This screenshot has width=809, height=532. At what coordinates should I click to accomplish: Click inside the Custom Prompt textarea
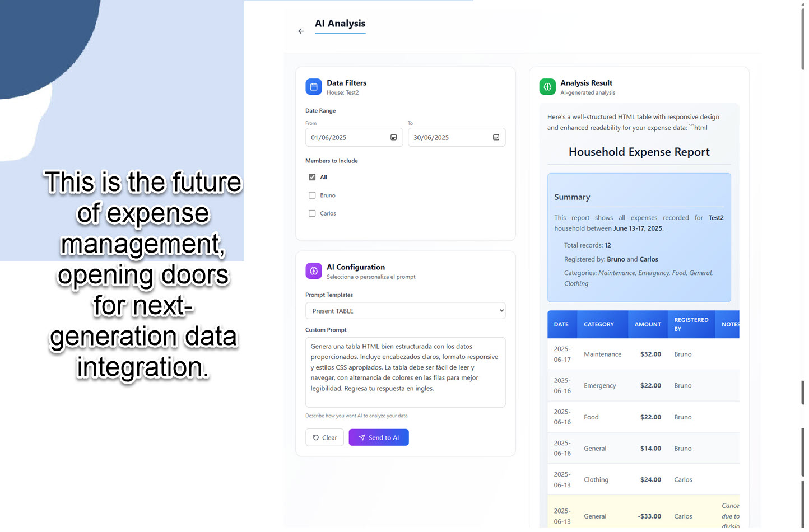[x=405, y=372]
